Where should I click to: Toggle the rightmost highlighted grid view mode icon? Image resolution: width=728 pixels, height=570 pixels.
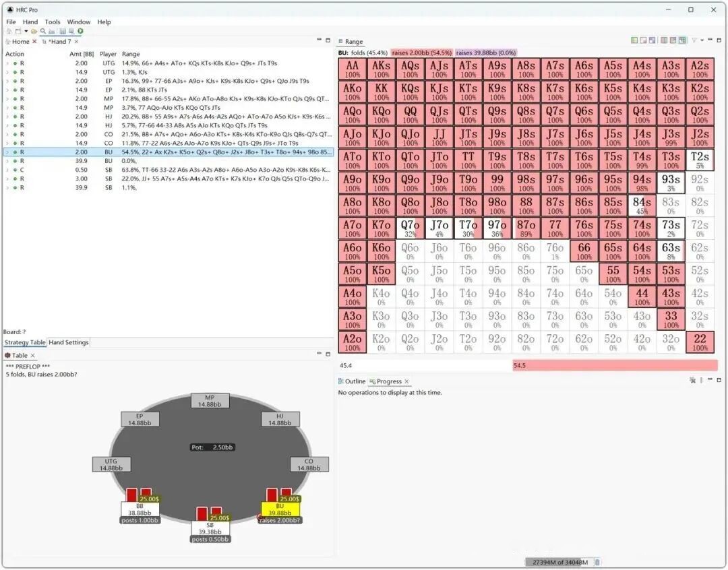tap(682, 41)
